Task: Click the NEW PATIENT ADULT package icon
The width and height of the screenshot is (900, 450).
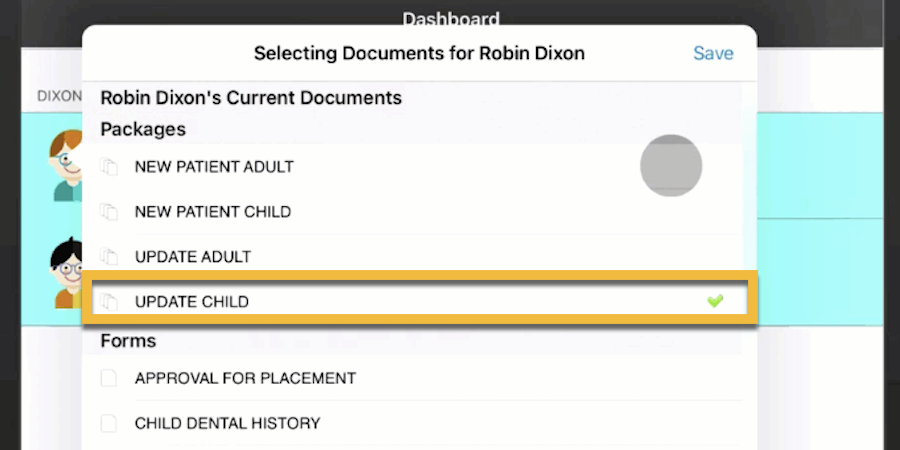Action: click(109, 167)
